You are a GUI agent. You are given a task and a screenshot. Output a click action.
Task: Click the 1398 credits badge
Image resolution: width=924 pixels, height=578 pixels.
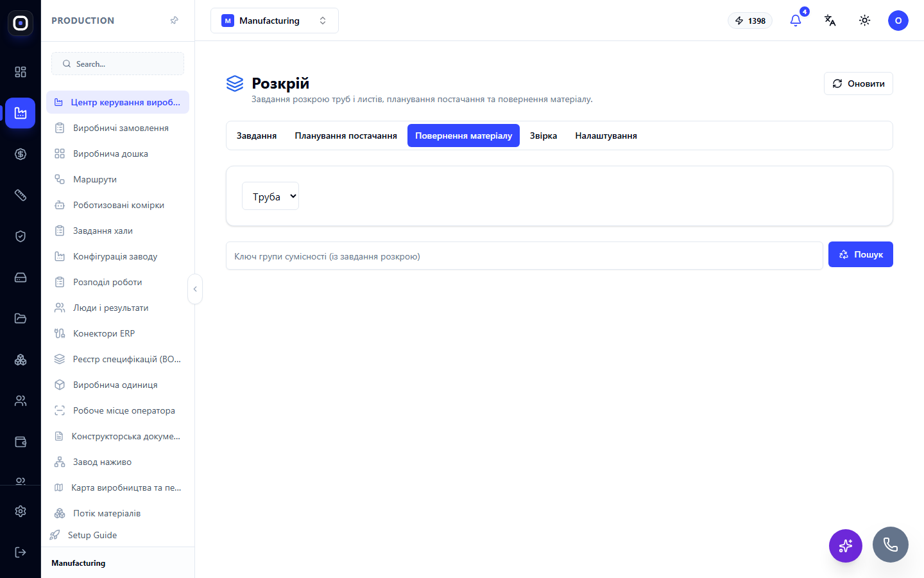[x=750, y=21]
